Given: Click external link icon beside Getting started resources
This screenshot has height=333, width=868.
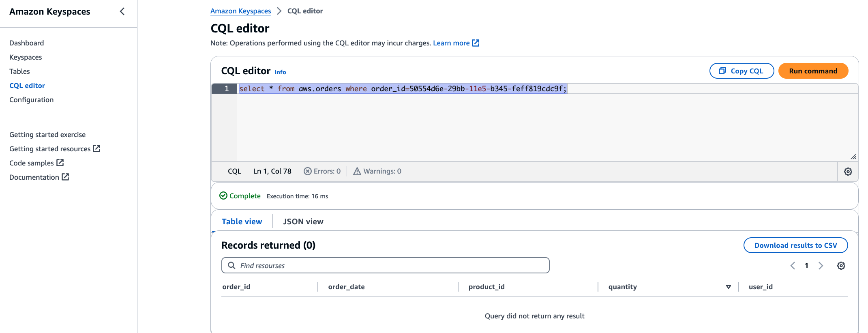Looking at the screenshot, I should click(x=96, y=148).
